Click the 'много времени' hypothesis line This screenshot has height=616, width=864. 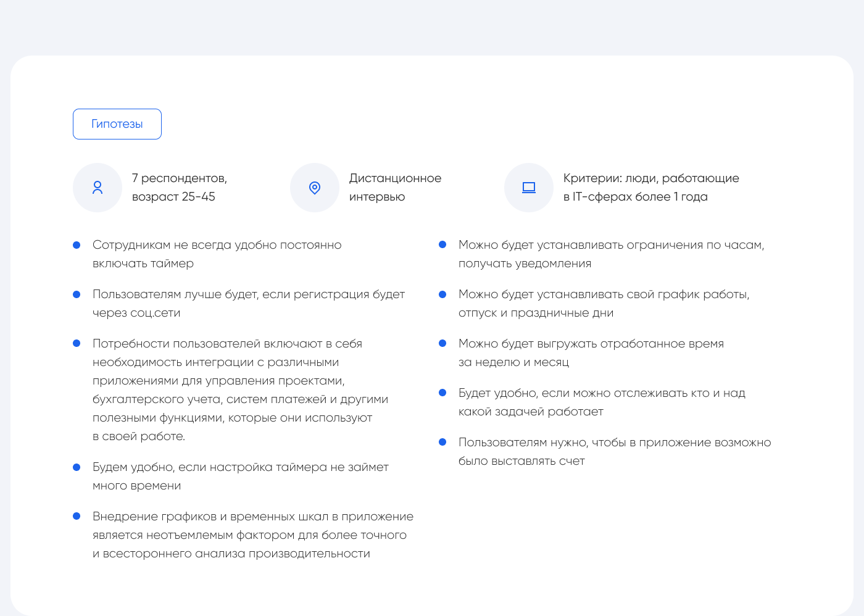click(x=137, y=486)
